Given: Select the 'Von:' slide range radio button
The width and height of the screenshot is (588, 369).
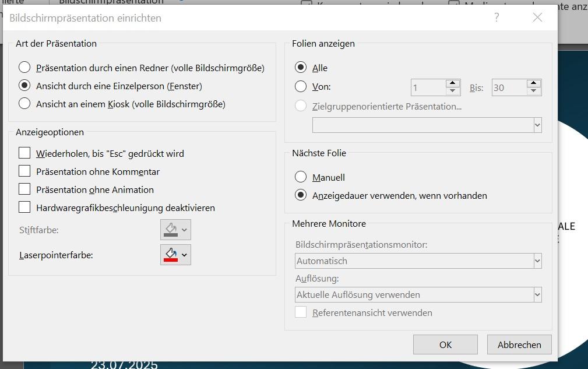Looking at the screenshot, I should (300, 86).
